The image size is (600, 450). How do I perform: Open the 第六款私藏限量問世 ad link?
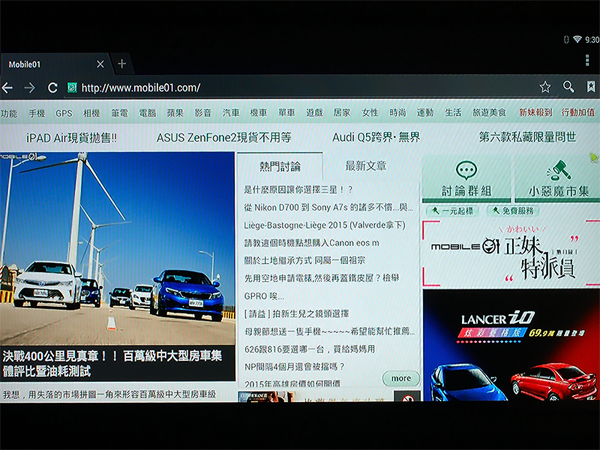click(x=527, y=137)
